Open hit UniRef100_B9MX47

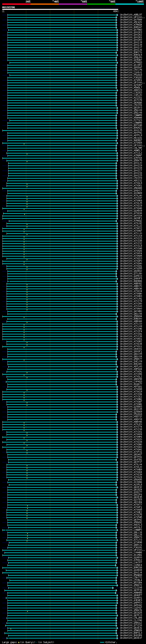(131, 27)
